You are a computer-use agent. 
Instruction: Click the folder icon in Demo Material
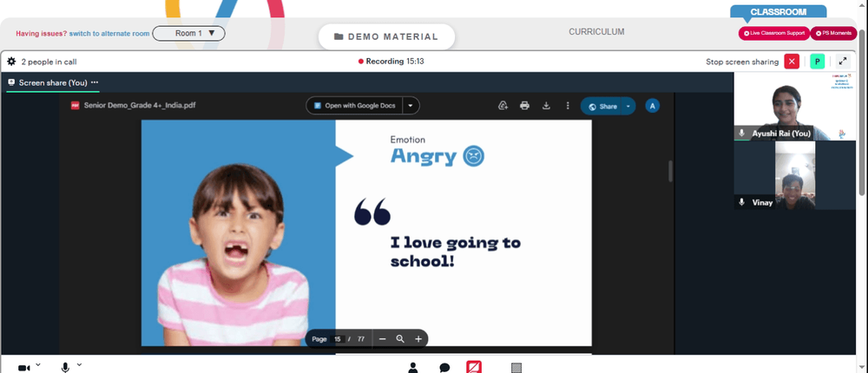tap(339, 36)
